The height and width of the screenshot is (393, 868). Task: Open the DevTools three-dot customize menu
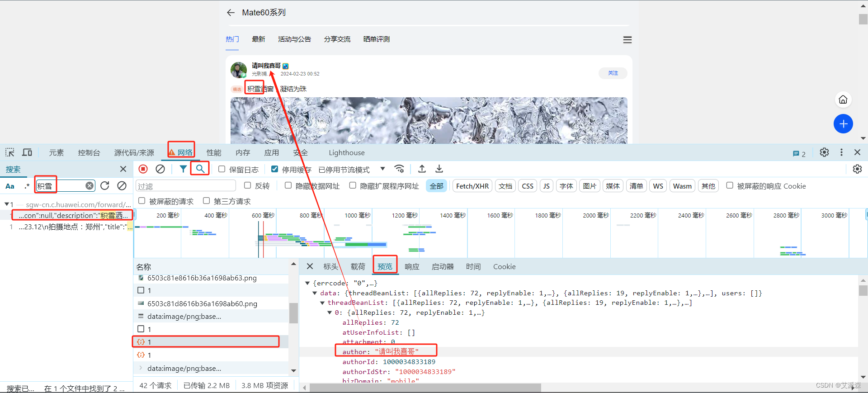pos(841,152)
